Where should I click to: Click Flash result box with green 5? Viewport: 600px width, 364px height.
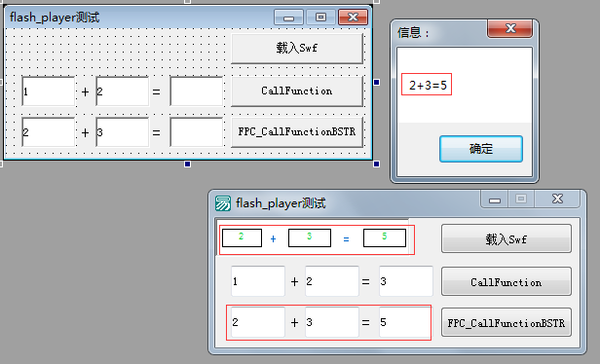[385, 237]
